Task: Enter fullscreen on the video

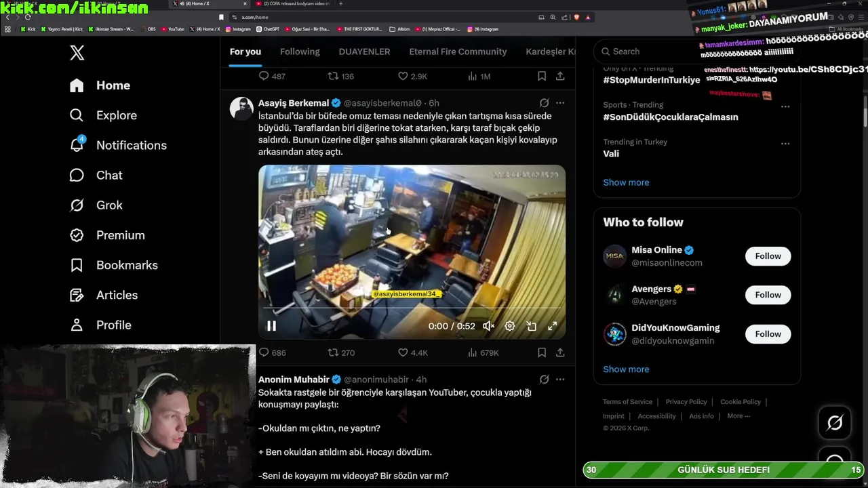Action: pyautogui.click(x=553, y=326)
